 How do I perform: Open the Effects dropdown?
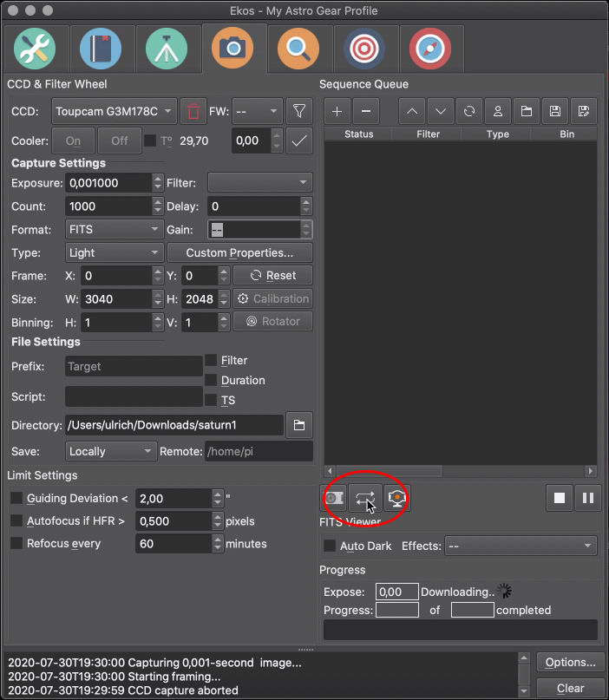click(521, 546)
